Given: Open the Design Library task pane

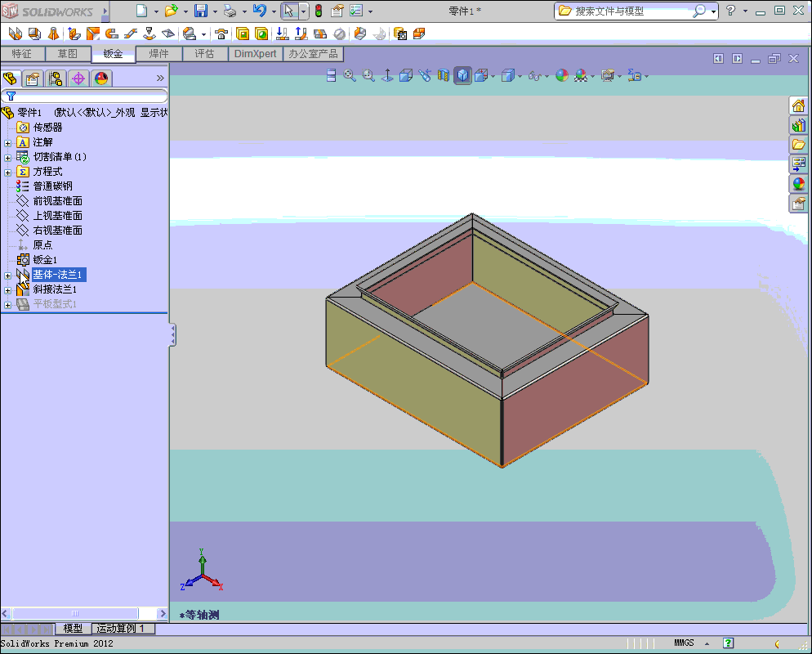Looking at the screenshot, I should (799, 125).
